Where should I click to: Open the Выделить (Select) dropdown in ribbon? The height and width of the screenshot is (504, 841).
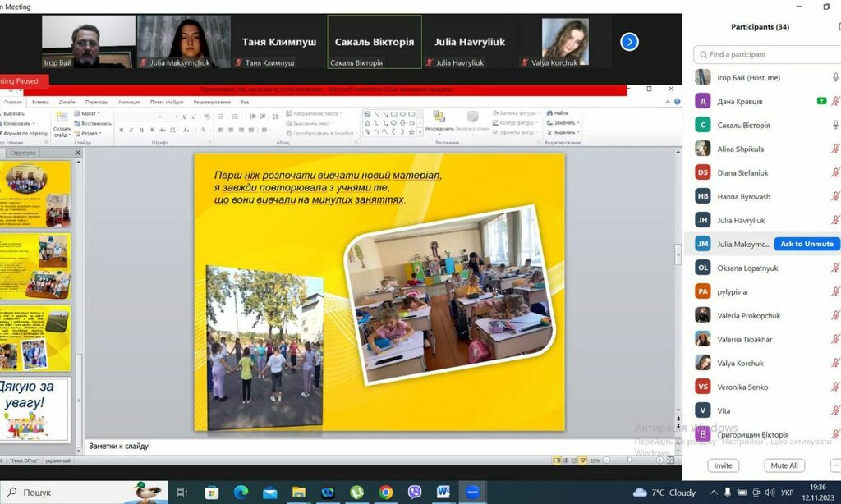563,132
